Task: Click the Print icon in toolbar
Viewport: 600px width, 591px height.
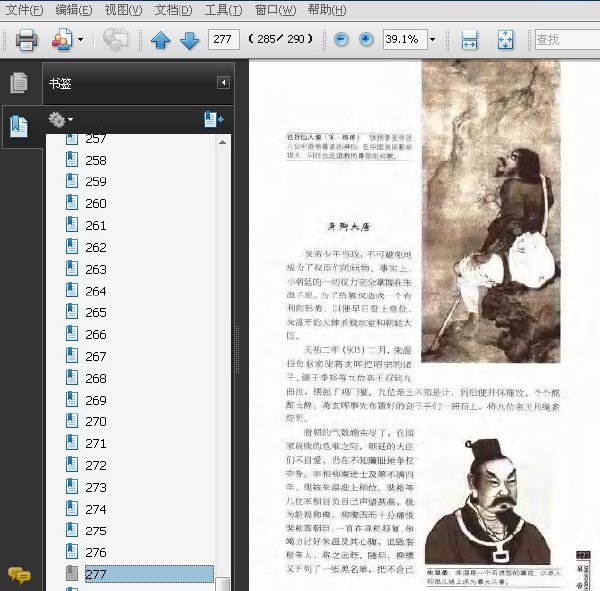Action: tap(26, 39)
